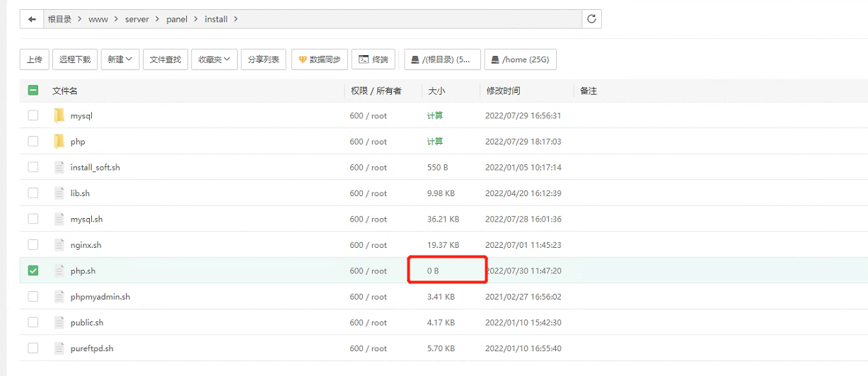
Task: Check the install_soft.sh checkbox
Action: pos(33,167)
